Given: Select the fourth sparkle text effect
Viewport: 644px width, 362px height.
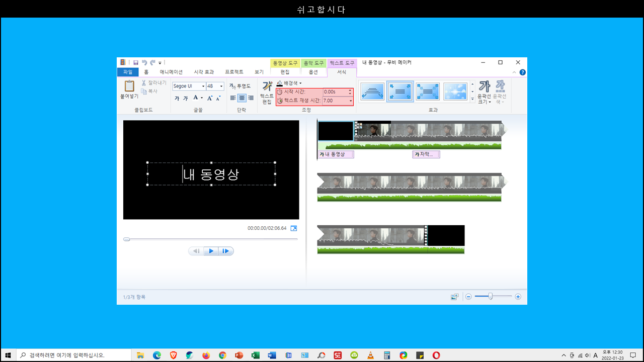Looking at the screenshot, I should (x=455, y=92).
